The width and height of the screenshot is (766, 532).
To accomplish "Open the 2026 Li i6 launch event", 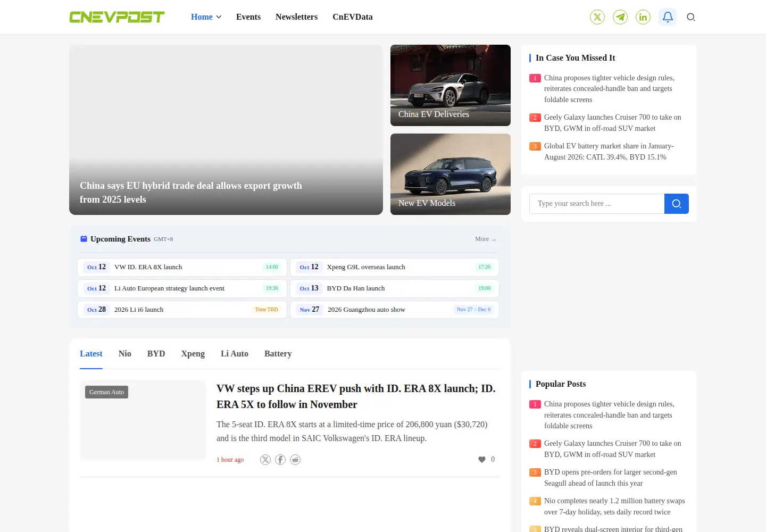I will point(182,310).
